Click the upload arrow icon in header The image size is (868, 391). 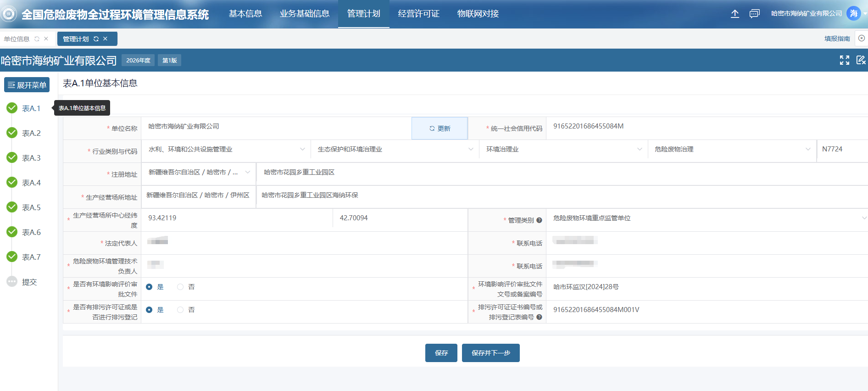click(734, 14)
